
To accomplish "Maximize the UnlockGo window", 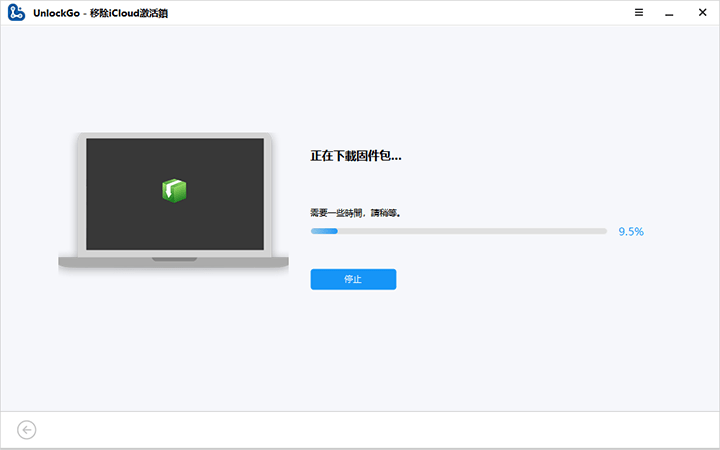I will point(684,13).
